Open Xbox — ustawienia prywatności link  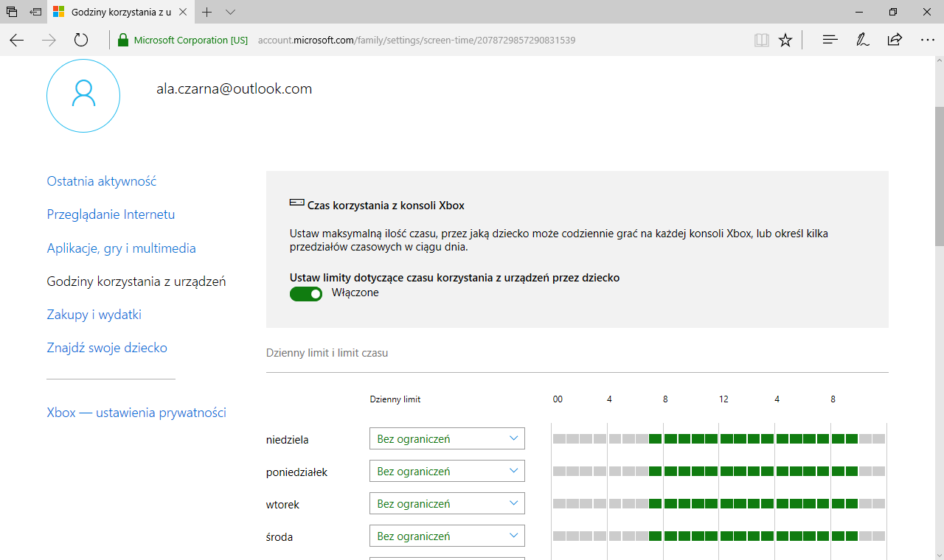pyautogui.click(x=136, y=413)
